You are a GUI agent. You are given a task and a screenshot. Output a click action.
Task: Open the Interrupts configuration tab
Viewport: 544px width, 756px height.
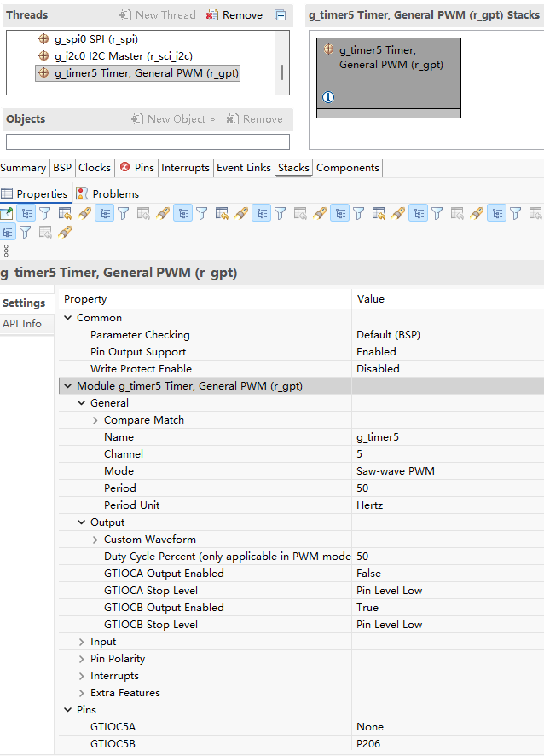click(186, 168)
